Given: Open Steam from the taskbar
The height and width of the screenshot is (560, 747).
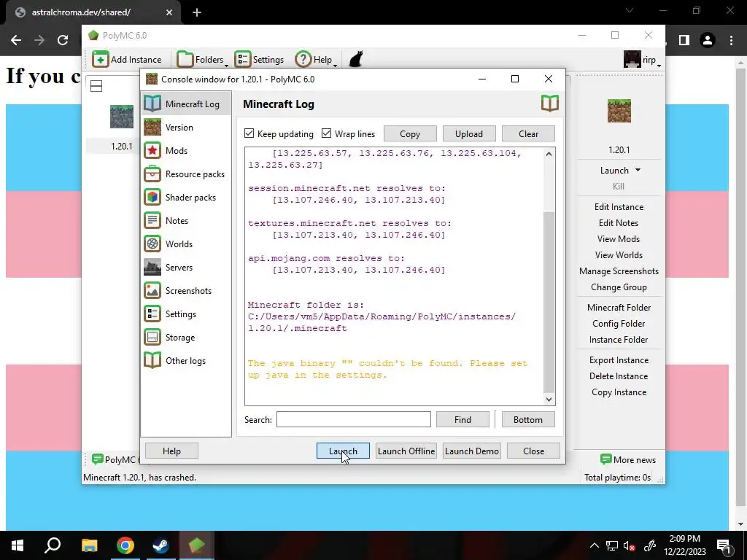Looking at the screenshot, I should coord(160,545).
